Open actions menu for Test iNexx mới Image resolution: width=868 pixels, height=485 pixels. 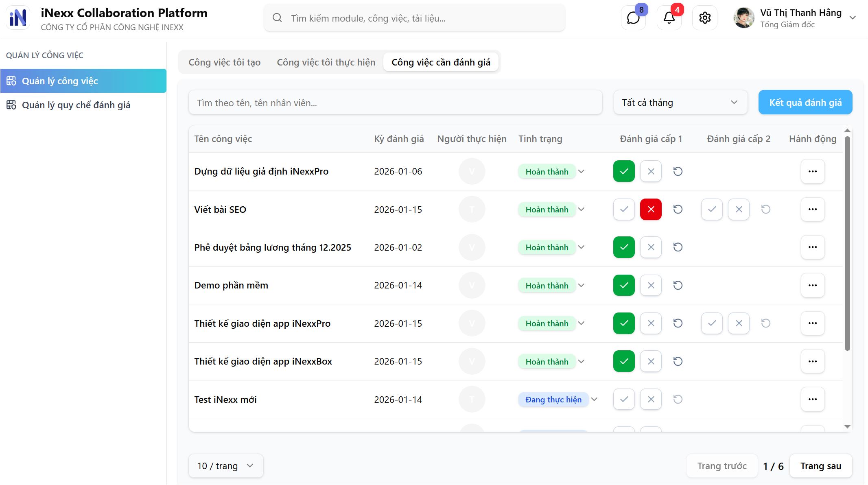pyautogui.click(x=812, y=399)
